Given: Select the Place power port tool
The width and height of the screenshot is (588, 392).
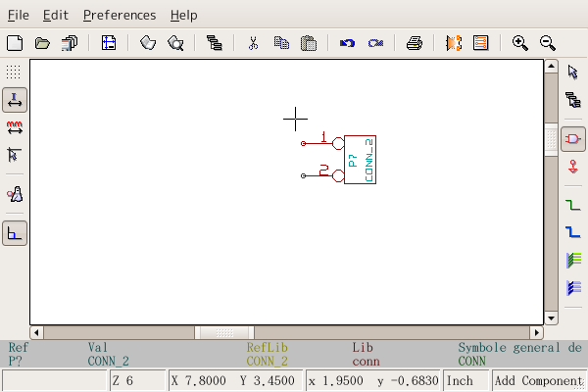Looking at the screenshot, I should point(573,168).
